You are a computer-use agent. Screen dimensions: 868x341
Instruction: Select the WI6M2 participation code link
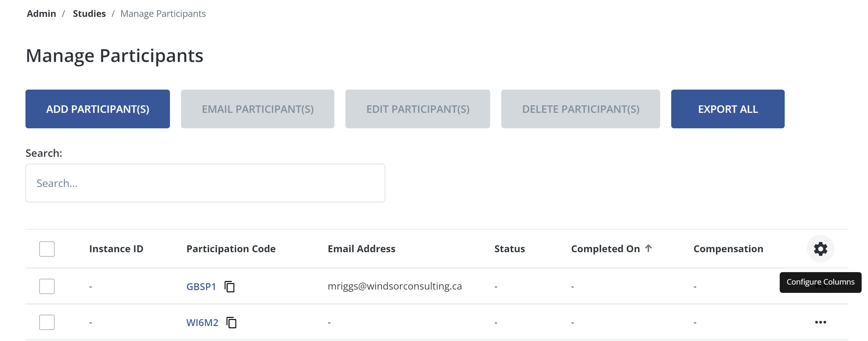[202, 322]
